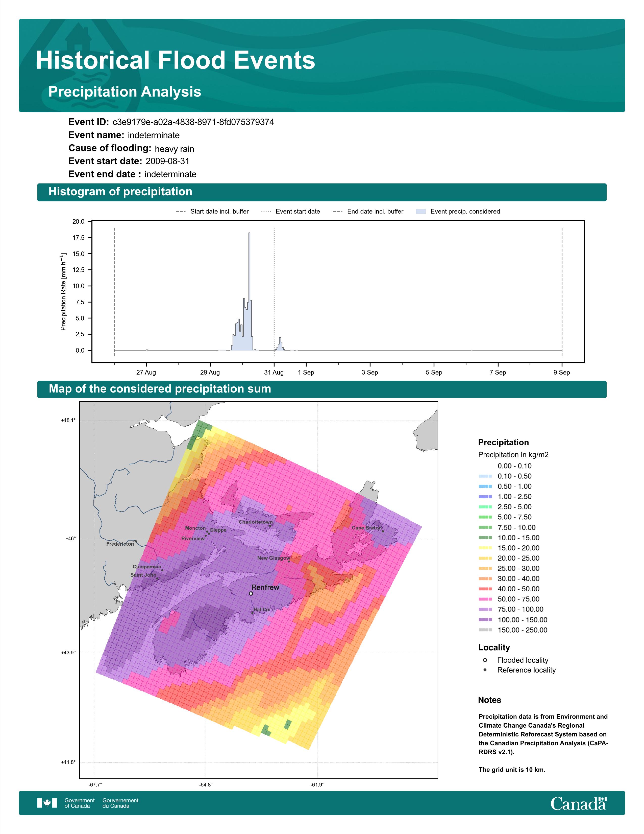
Task: Click the 150.00 - 250.00 grey legend swatch
Action: click(x=485, y=630)
